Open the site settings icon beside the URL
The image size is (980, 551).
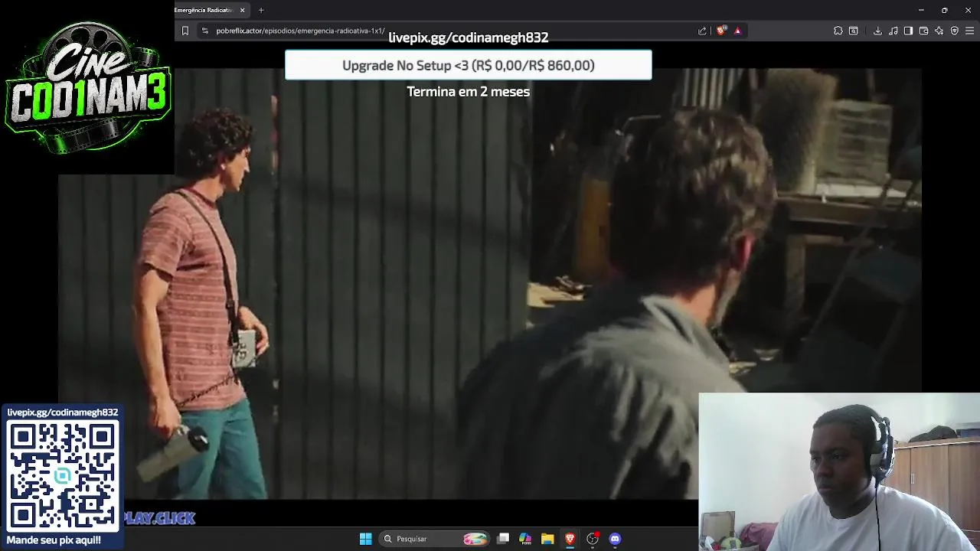pos(204,31)
